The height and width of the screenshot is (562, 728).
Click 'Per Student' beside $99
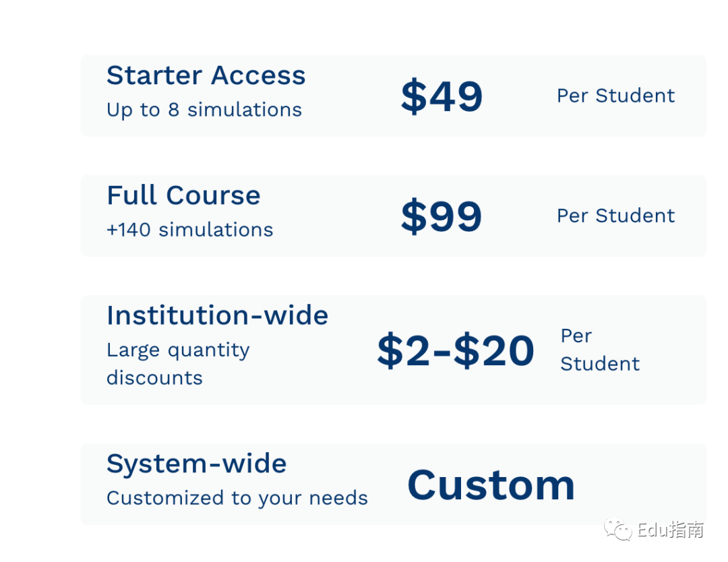click(615, 216)
